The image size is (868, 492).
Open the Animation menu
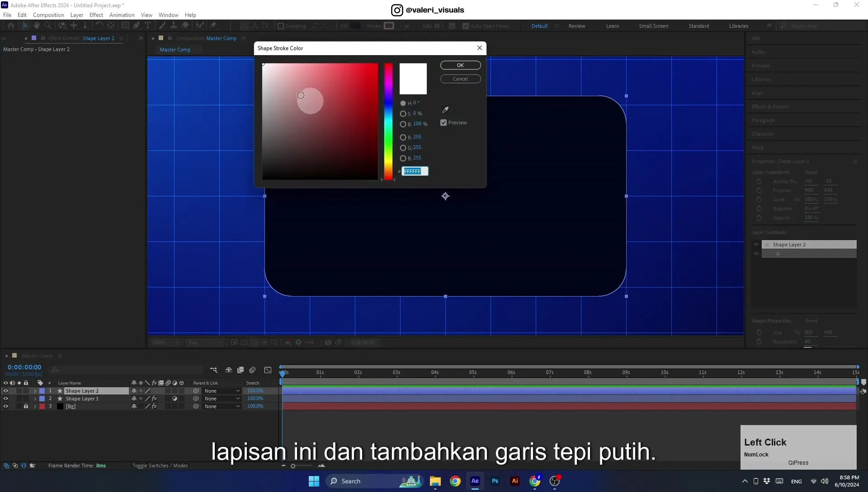click(122, 15)
